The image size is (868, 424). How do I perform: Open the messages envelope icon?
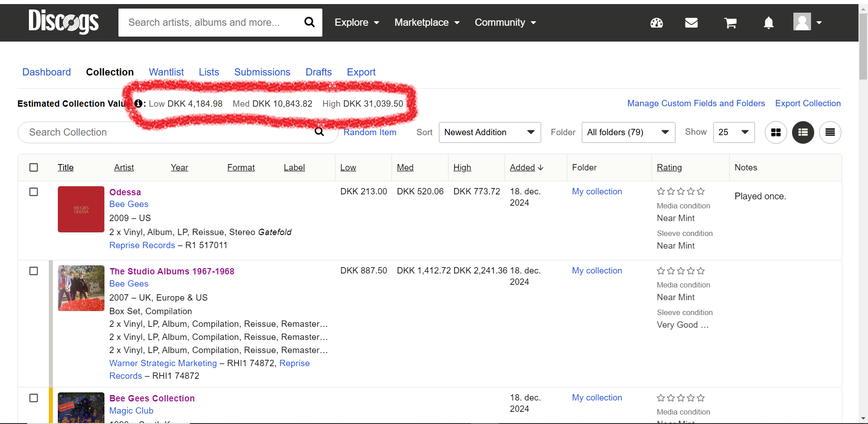[691, 23]
